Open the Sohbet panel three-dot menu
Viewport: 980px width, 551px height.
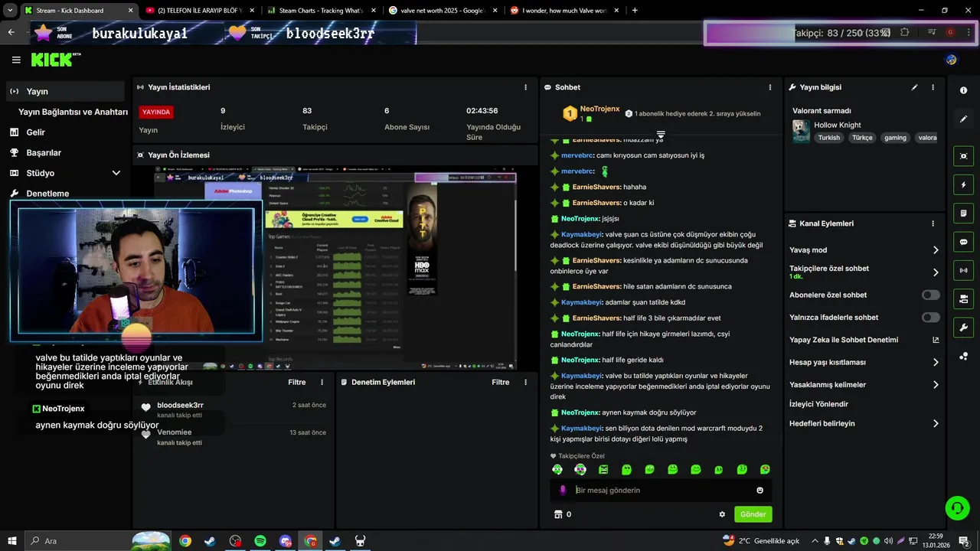pos(770,87)
